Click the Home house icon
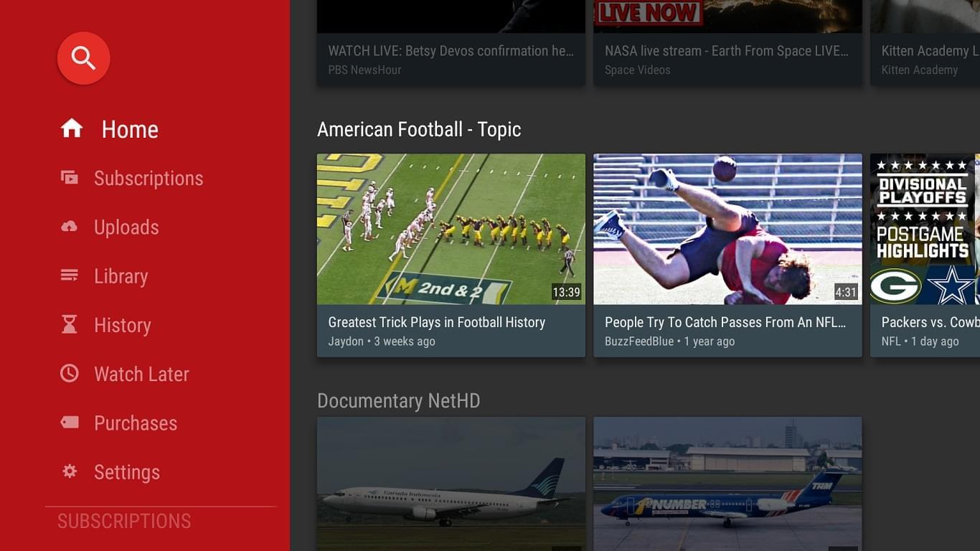Image resolution: width=980 pixels, height=551 pixels. click(71, 128)
